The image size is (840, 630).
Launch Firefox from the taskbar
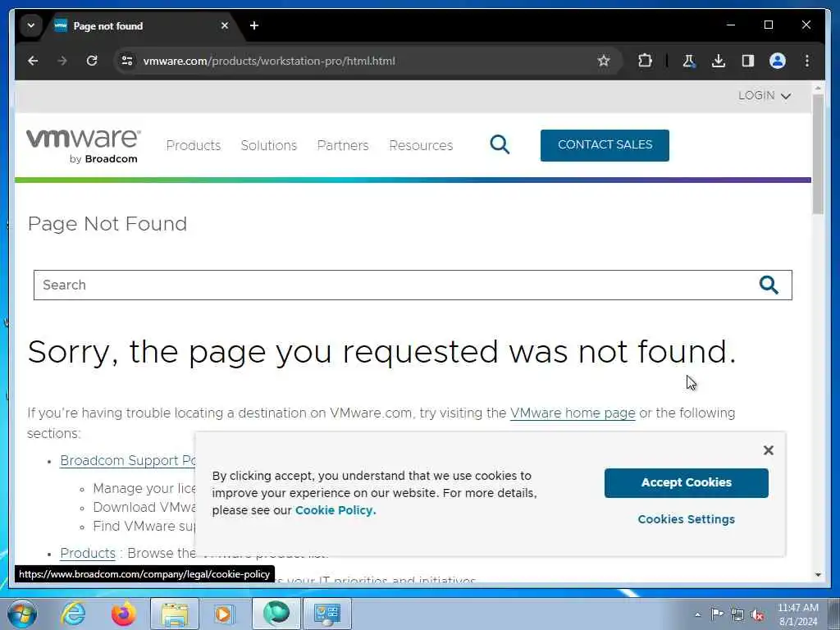[x=123, y=614]
